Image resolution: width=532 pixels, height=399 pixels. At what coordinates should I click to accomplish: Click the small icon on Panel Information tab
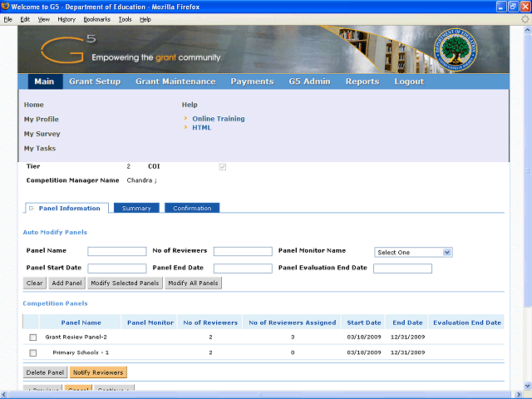[32, 208]
